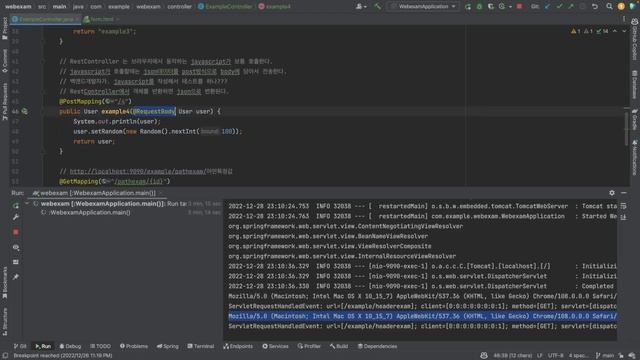Change the LF line separator in status bar
This screenshot has width=640, height=360.
click(540, 356)
